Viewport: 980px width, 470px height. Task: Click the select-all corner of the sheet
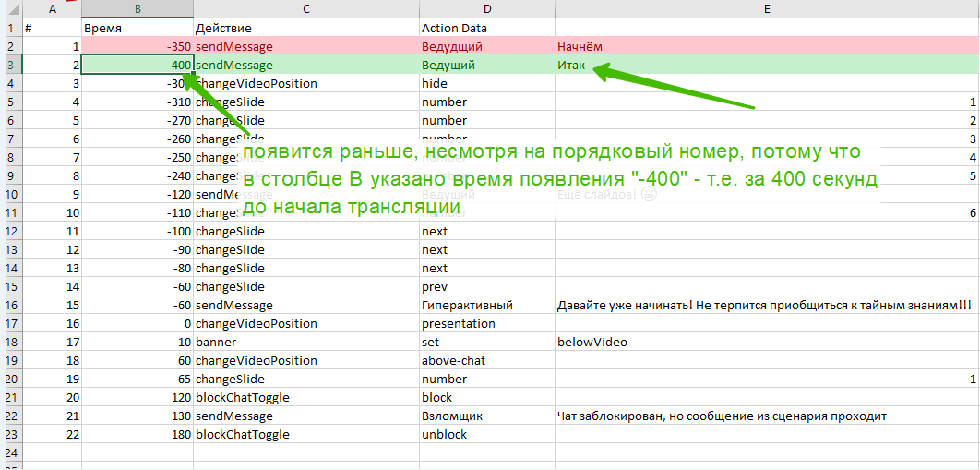10,8
